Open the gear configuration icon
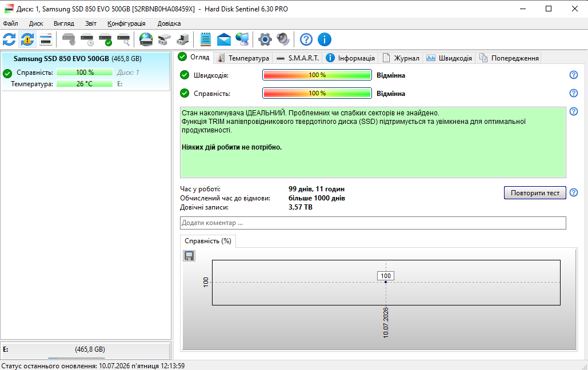Image resolution: width=588 pixels, height=370 pixels. pos(265,39)
